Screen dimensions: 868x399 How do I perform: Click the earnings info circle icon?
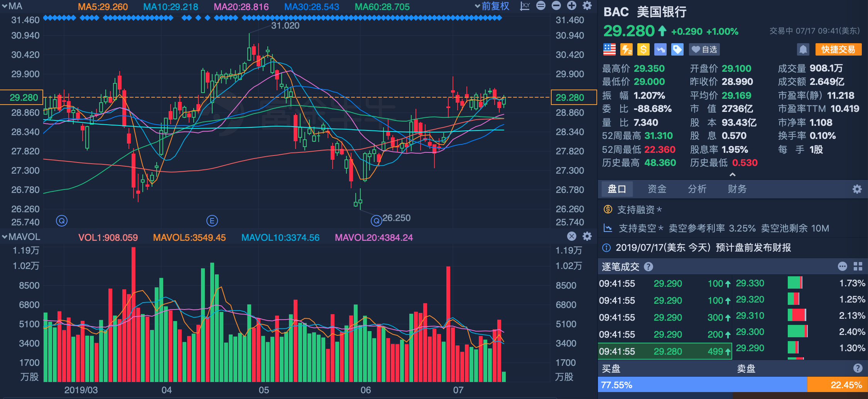[x=606, y=248]
